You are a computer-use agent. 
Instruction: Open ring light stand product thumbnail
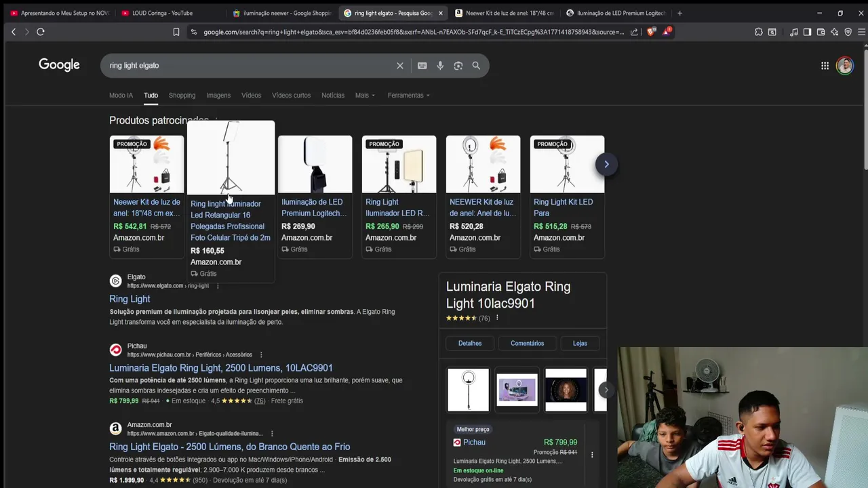point(468,390)
